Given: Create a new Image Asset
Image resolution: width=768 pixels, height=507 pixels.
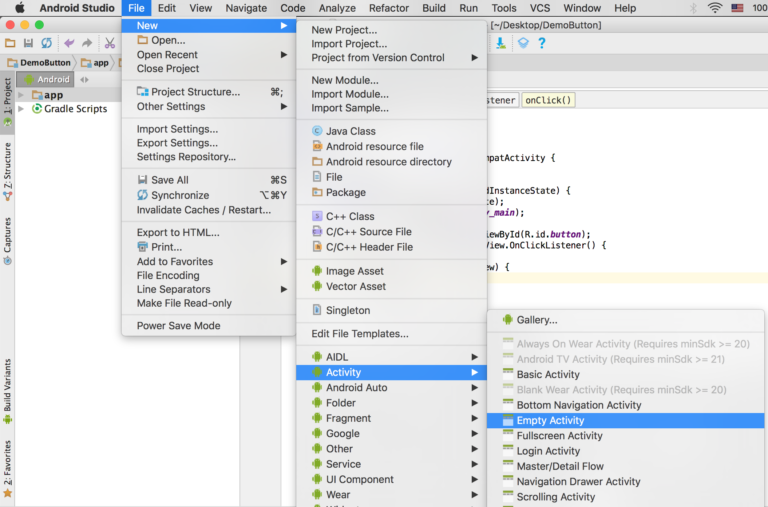Looking at the screenshot, I should point(392,271).
